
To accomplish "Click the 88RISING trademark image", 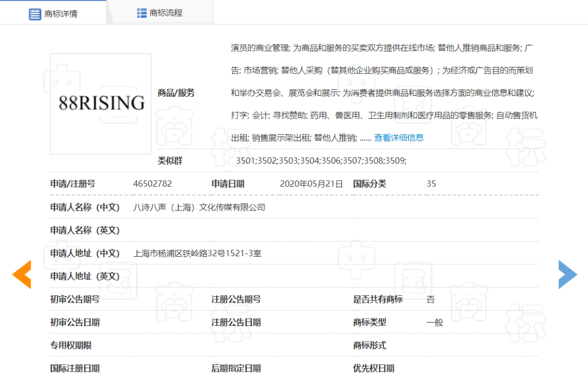I will coord(101,103).
